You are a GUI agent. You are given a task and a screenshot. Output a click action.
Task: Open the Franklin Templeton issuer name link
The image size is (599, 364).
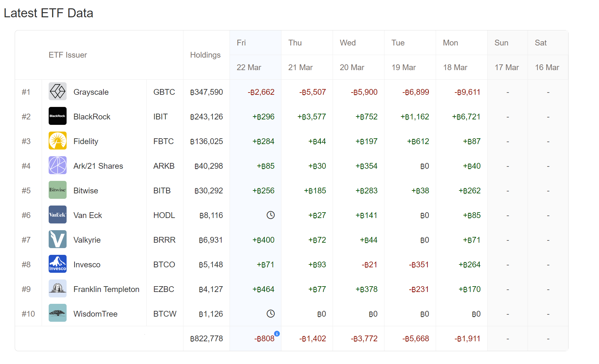106,289
